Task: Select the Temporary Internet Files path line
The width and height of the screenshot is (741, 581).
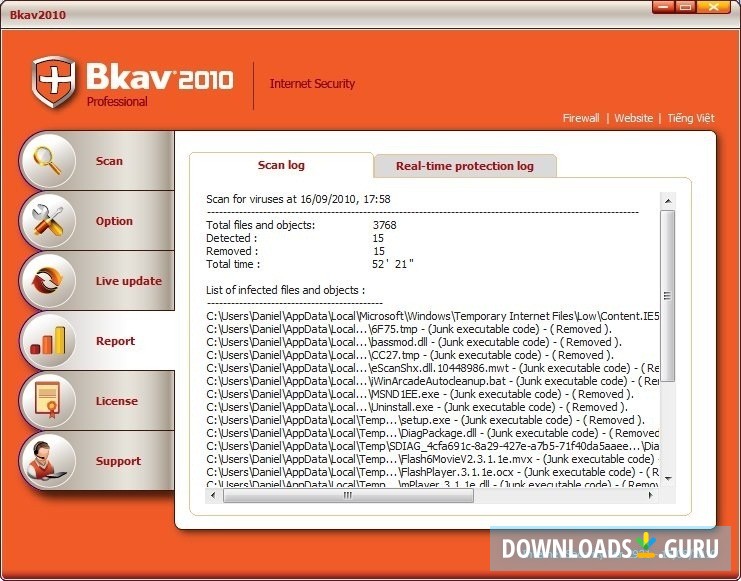Action: click(432, 316)
